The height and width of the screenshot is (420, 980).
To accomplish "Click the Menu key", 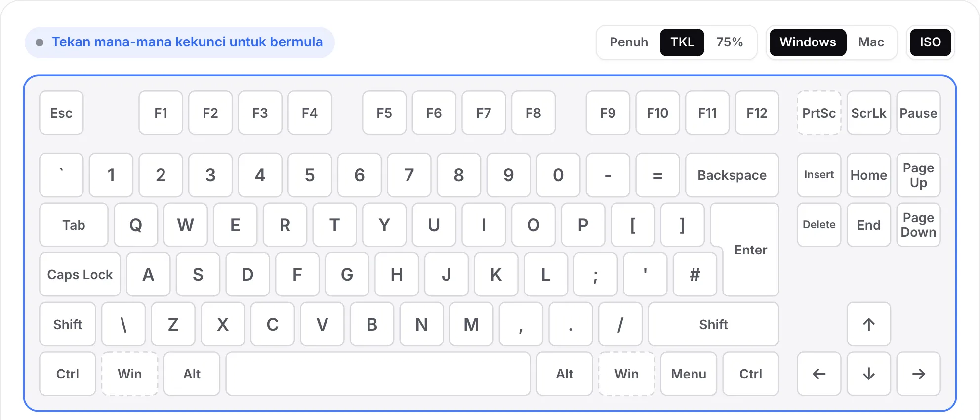I will [x=688, y=374].
